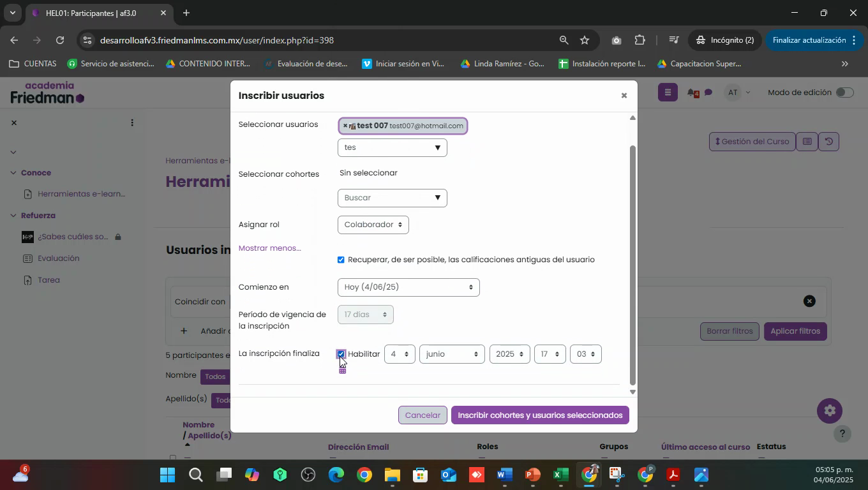
Task: Click the course list view icon button
Action: coord(807,142)
